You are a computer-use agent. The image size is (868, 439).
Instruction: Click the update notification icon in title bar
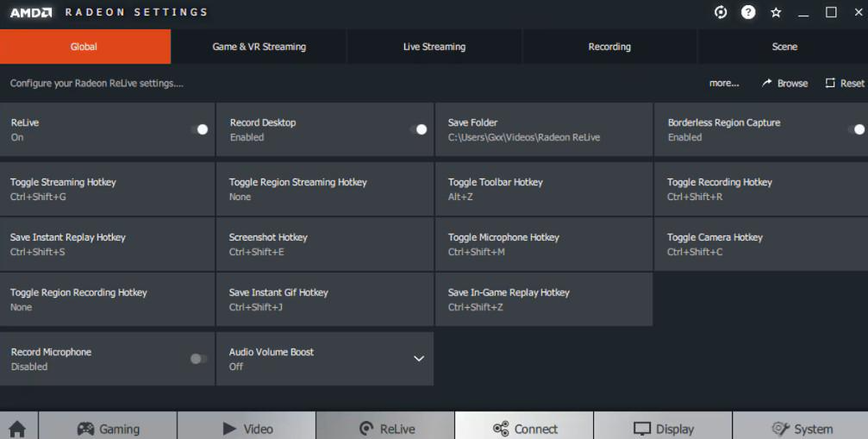click(x=721, y=12)
